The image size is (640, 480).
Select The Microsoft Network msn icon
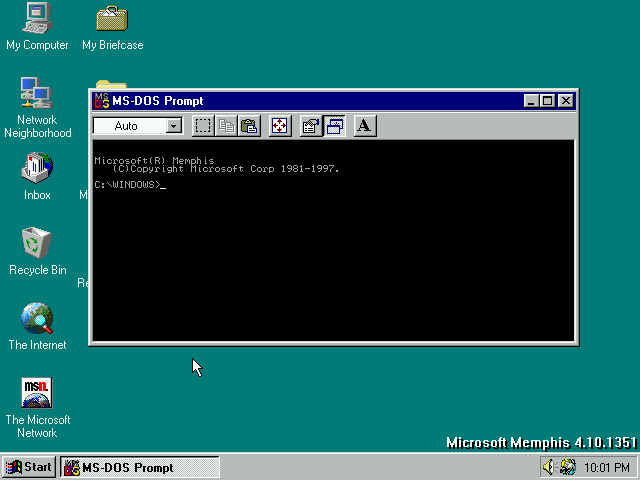[37, 407]
